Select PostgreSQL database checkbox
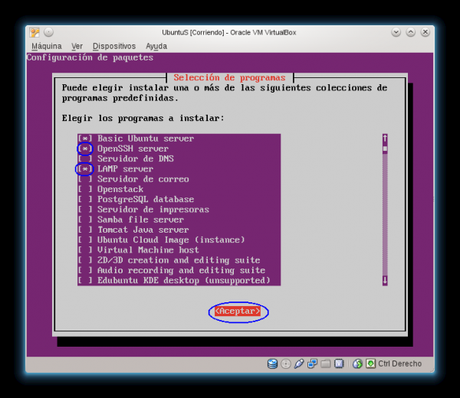460x398 pixels. (x=85, y=199)
